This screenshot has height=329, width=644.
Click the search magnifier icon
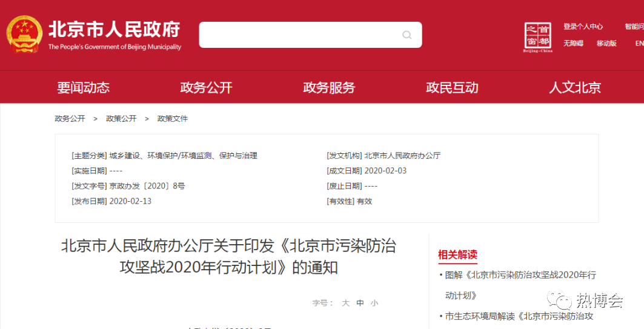[407, 35]
